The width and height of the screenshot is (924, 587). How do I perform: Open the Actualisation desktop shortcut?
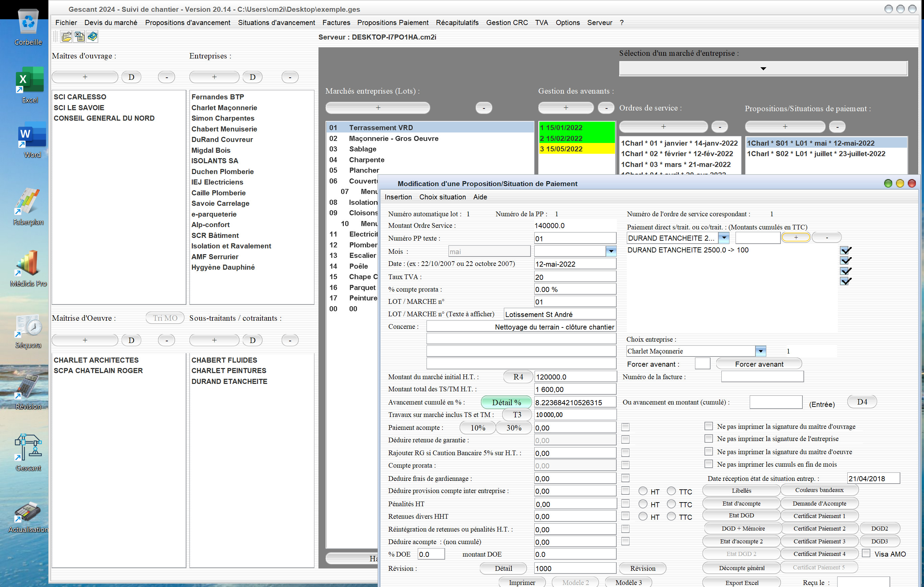pos(28,517)
